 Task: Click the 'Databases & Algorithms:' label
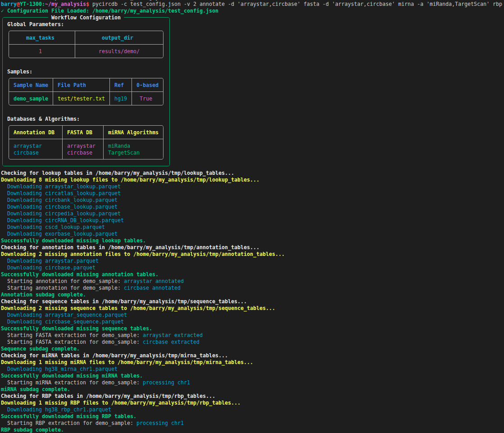(x=43, y=119)
